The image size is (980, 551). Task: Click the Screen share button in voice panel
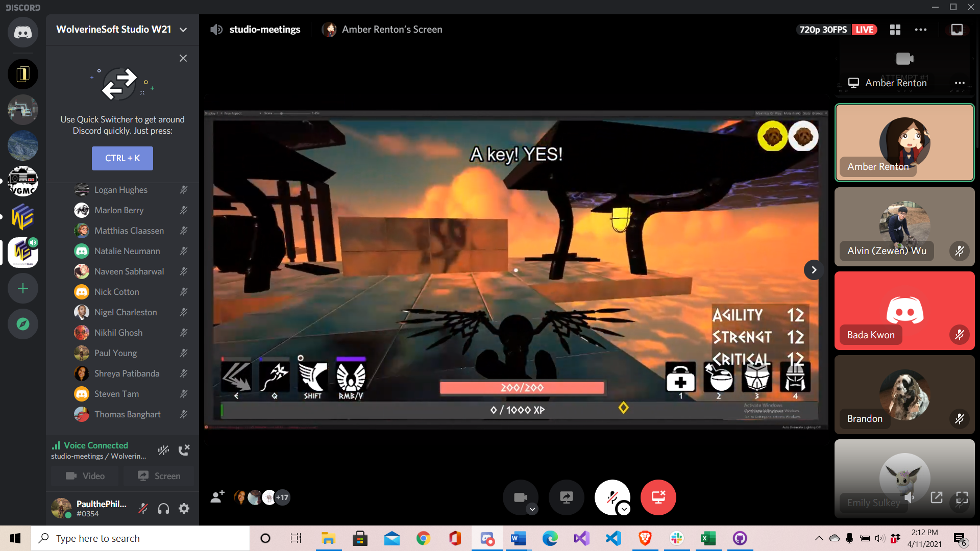159,476
